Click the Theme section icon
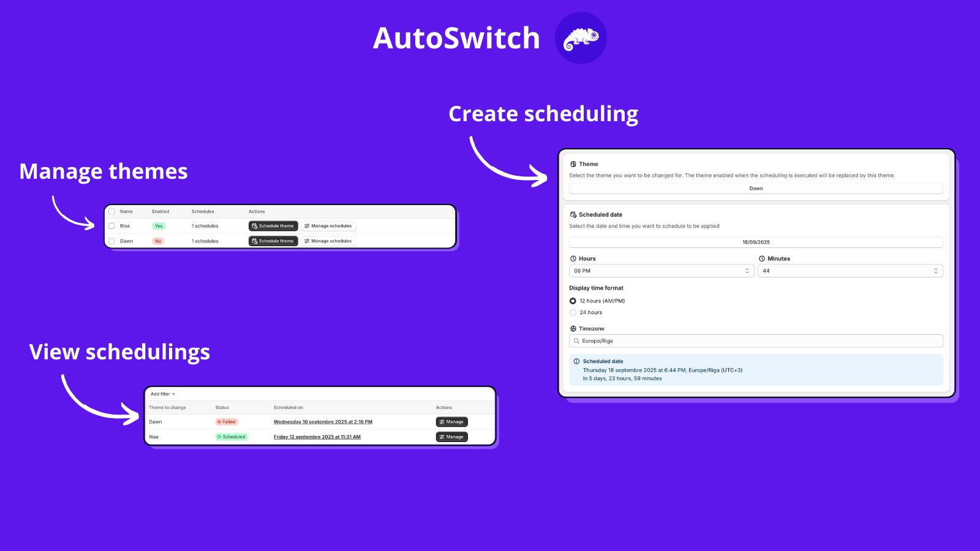The width and height of the screenshot is (980, 551). point(574,163)
